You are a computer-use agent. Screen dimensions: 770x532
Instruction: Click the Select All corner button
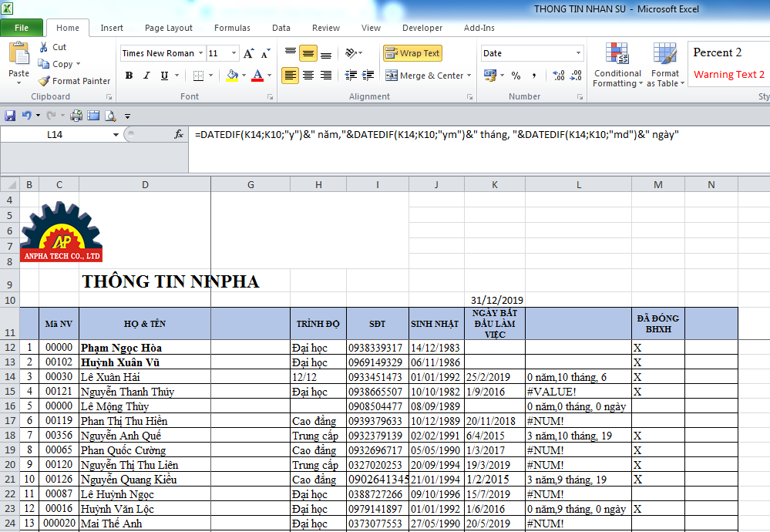click(10, 185)
